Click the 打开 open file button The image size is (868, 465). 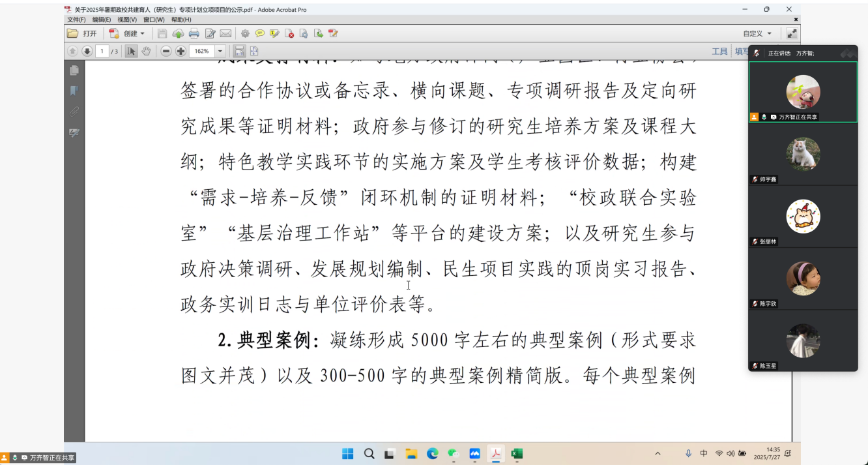tap(83, 33)
